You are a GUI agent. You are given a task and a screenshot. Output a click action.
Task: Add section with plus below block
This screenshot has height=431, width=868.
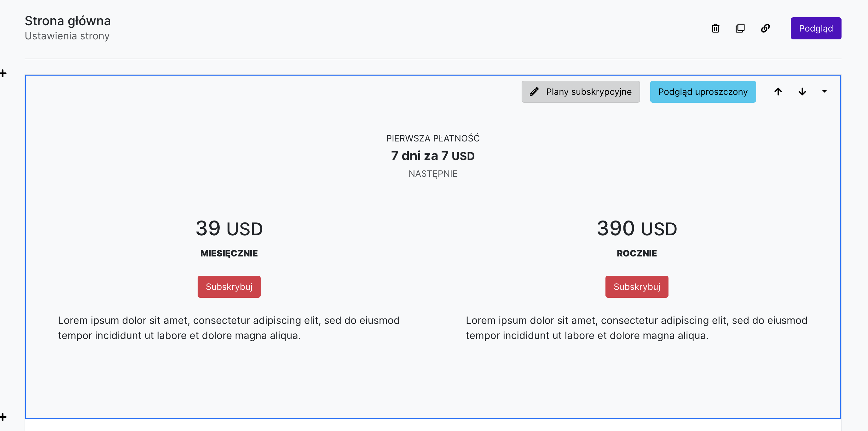coord(3,417)
